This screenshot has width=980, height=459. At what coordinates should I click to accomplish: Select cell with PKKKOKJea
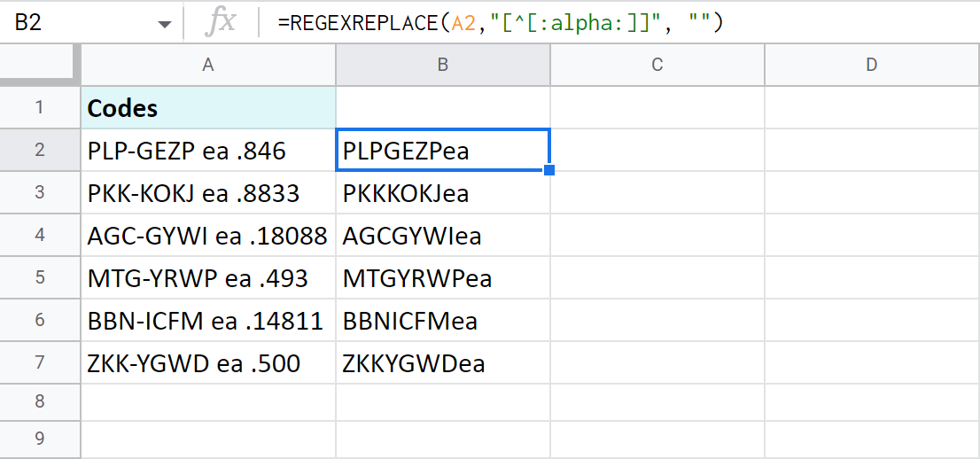(x=442, y=193)
